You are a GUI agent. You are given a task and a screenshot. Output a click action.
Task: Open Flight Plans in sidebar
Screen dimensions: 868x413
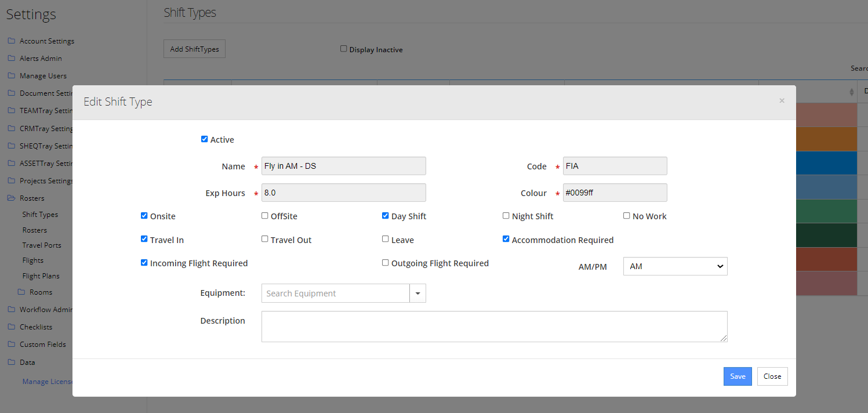(41, 276)
